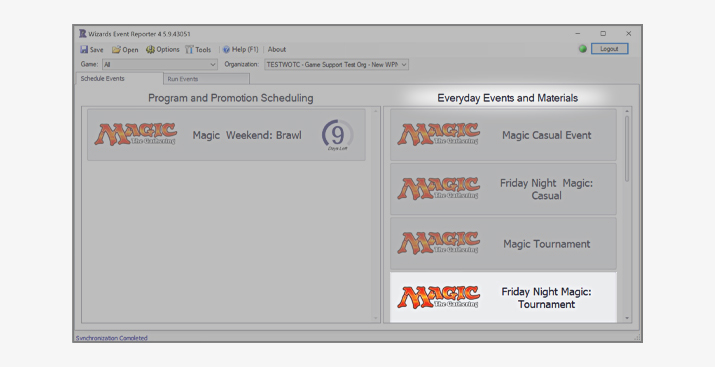Click the green connection status indicator

[582, 49]
